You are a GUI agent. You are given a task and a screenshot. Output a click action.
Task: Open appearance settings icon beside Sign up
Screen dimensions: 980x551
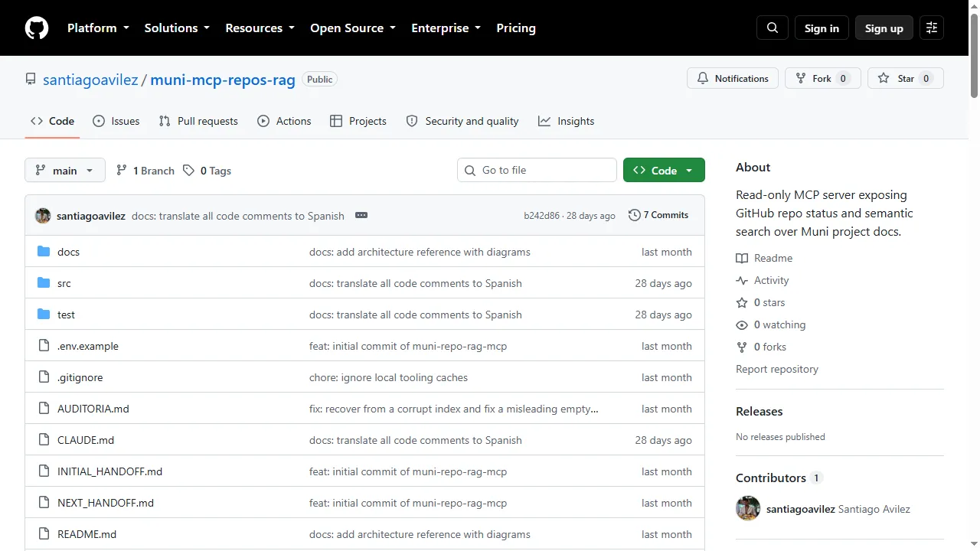[x=932, y=28]
